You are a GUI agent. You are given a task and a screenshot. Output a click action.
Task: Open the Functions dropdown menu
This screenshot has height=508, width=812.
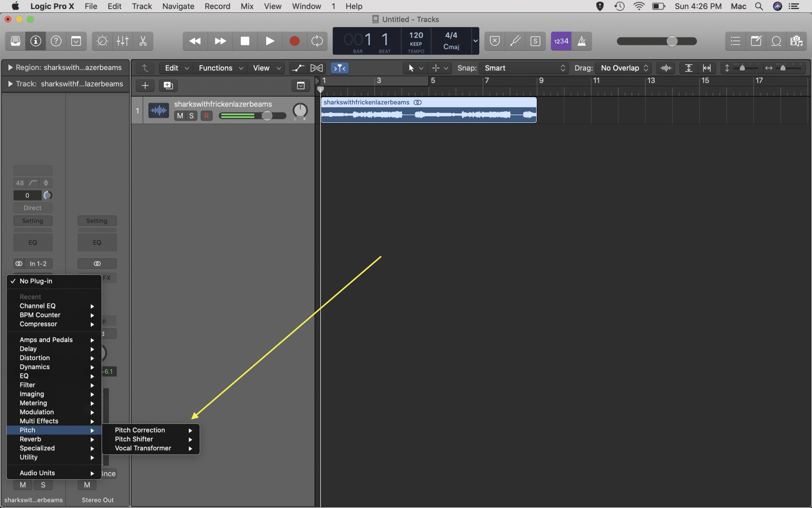220,68
